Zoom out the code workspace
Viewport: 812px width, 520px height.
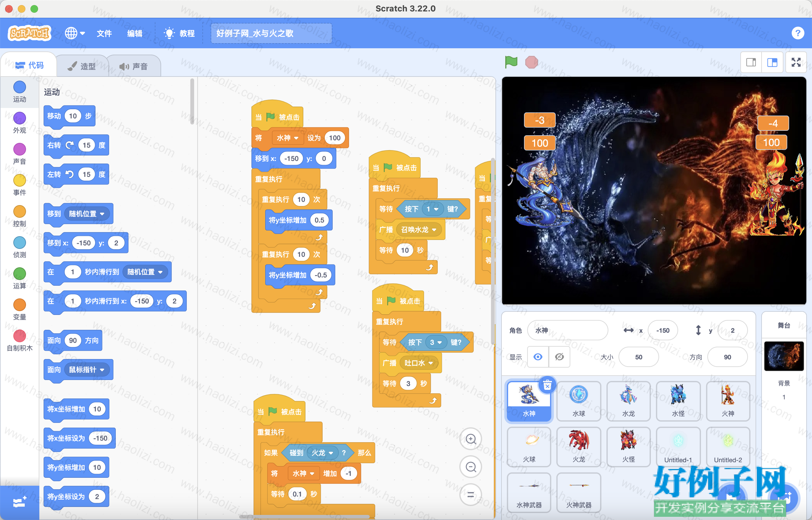click(471, 467)
